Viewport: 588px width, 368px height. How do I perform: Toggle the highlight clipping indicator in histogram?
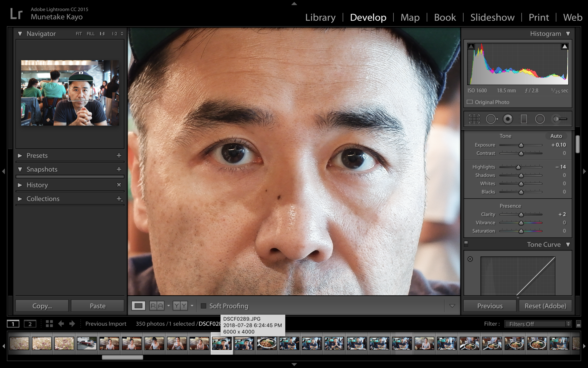tap(565, 46)
